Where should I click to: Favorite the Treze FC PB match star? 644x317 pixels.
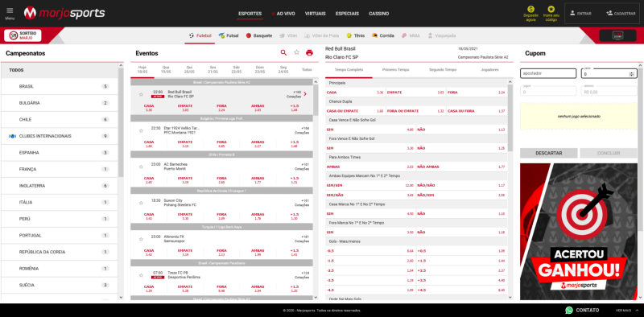click(x=141, y=275)
